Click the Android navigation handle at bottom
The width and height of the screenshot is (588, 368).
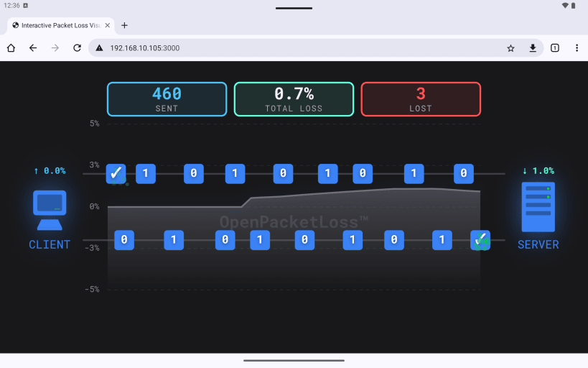[294, 361]
